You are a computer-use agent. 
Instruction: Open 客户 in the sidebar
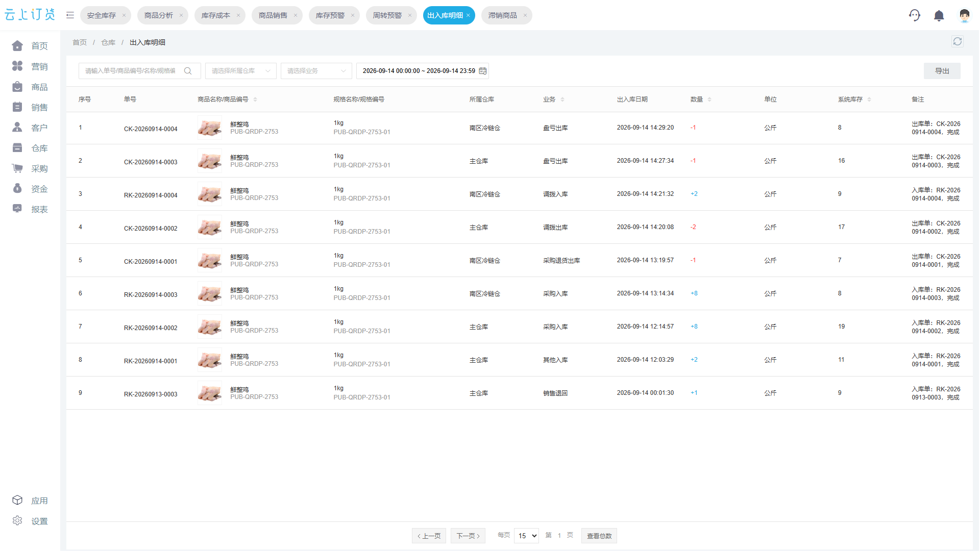30,128
